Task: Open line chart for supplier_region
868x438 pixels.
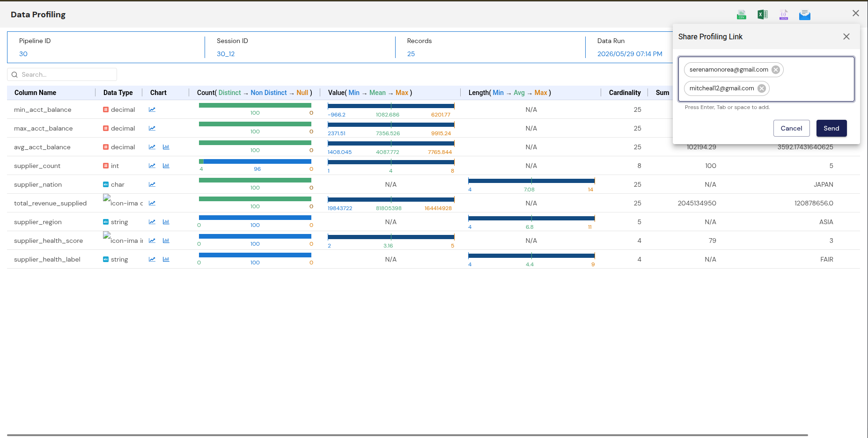Action: pyautogui.click(x=152, y=222)
